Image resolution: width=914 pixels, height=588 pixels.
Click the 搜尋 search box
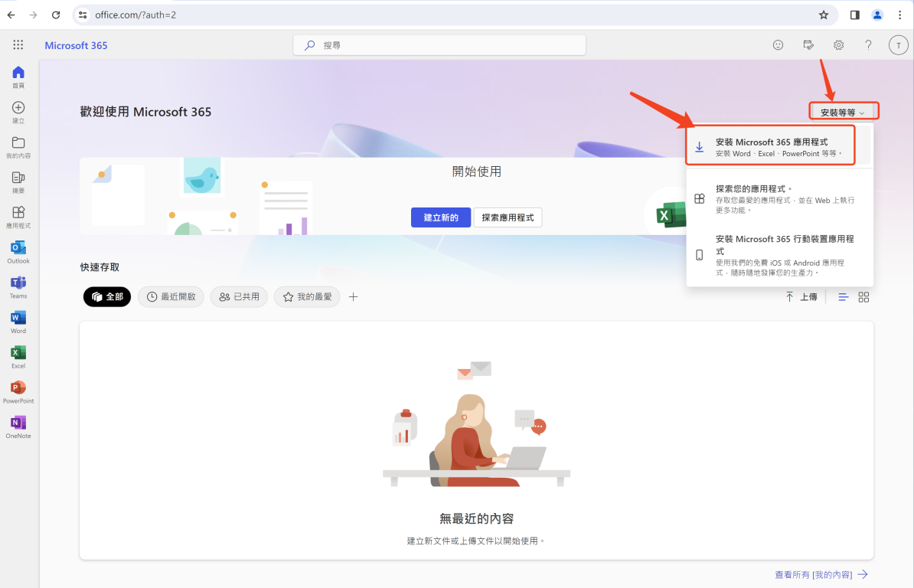[x=439, y=45]
